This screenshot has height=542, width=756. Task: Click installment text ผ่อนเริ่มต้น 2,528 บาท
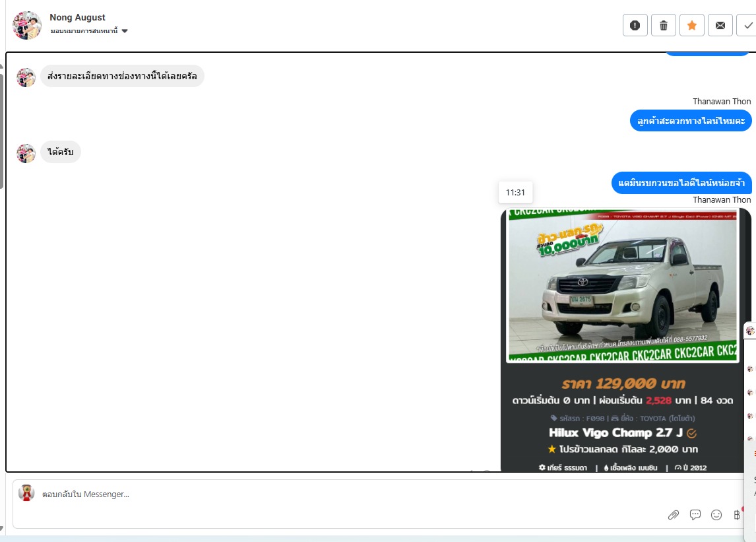coord(645,401)
